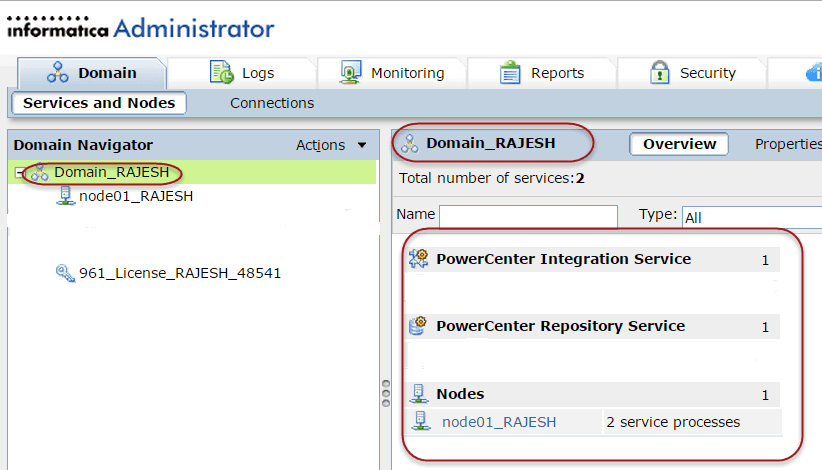
Task: Click count 1 beside Repository Service
Action: (765, 327)
